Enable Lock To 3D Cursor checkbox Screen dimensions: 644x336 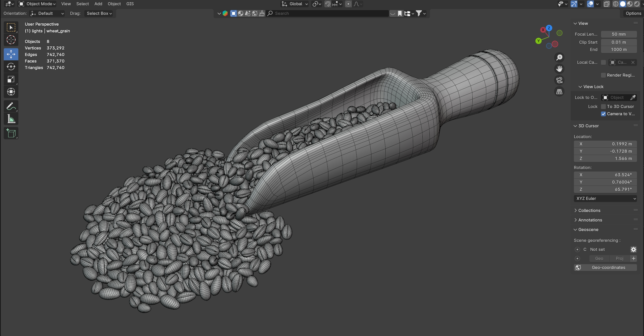(603, 106)
